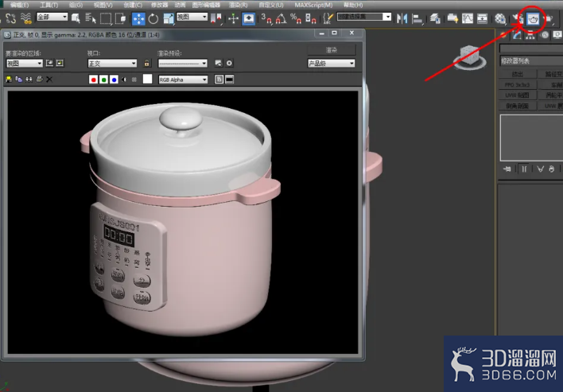Viewport: 563px width, 392px height.
Task: Toggle the Angle Snap button
Action: 281,18
